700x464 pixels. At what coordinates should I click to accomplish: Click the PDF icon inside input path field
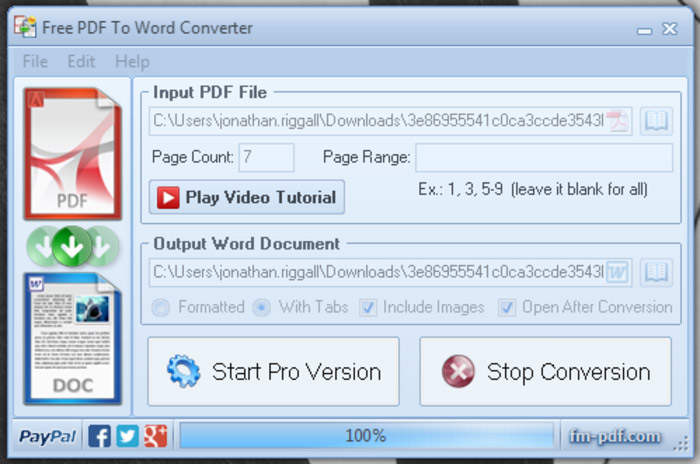619,121
